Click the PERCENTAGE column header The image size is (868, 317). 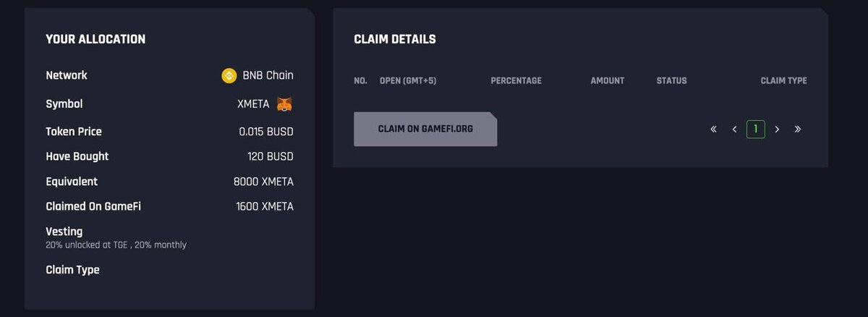coord(516,80)
